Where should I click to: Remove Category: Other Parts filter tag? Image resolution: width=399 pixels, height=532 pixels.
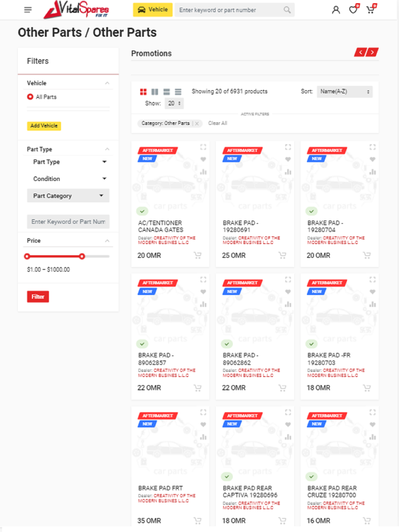197,124
